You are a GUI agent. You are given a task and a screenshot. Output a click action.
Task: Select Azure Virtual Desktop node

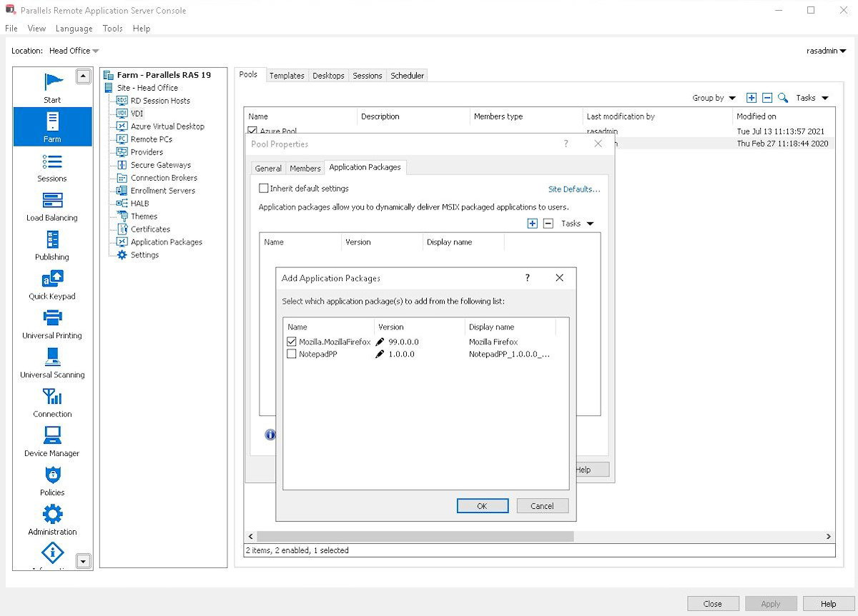tap(167, 126)
